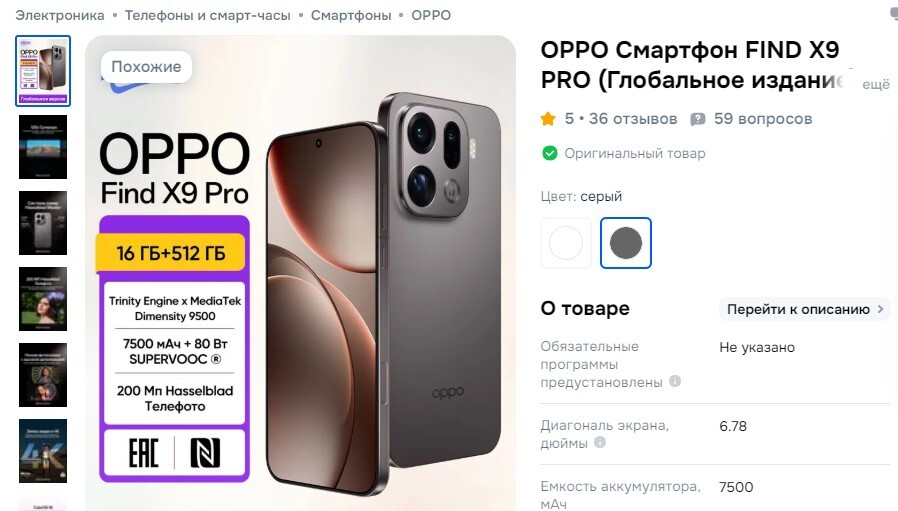The width and height of the screenshot is (898, 511).
Task: Select the first product thumbnail
Action: pos(43,71)
